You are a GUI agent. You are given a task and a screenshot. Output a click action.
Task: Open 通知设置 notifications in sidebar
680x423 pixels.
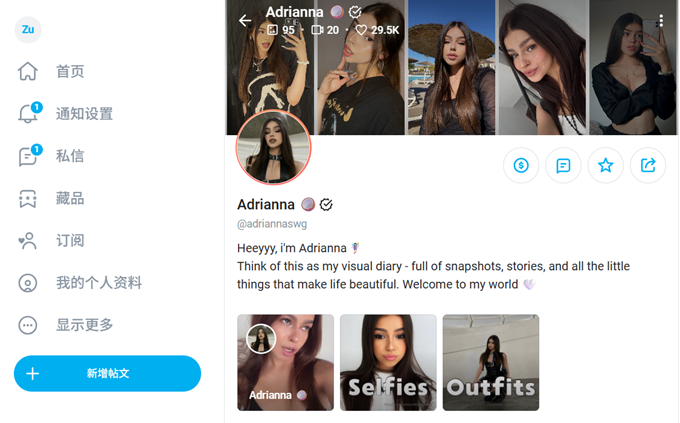pos(84,114)
